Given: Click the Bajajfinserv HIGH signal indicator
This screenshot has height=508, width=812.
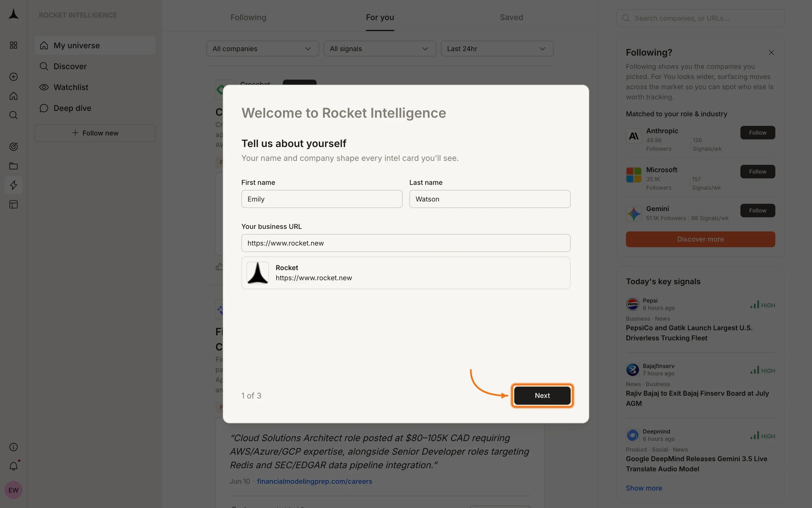Looking at the screenshot, I should click(763, 371).
